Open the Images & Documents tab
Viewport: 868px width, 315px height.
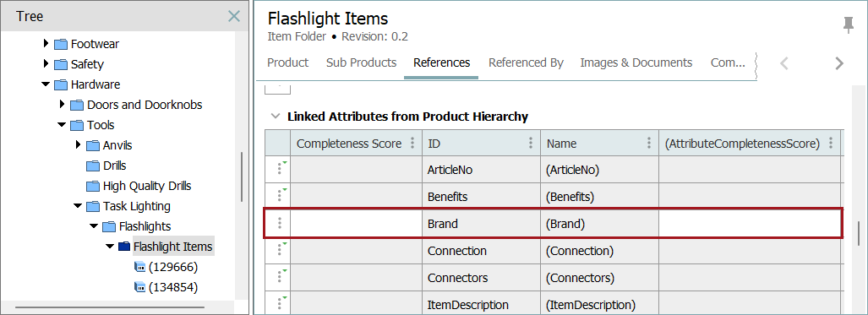point(636,62)
